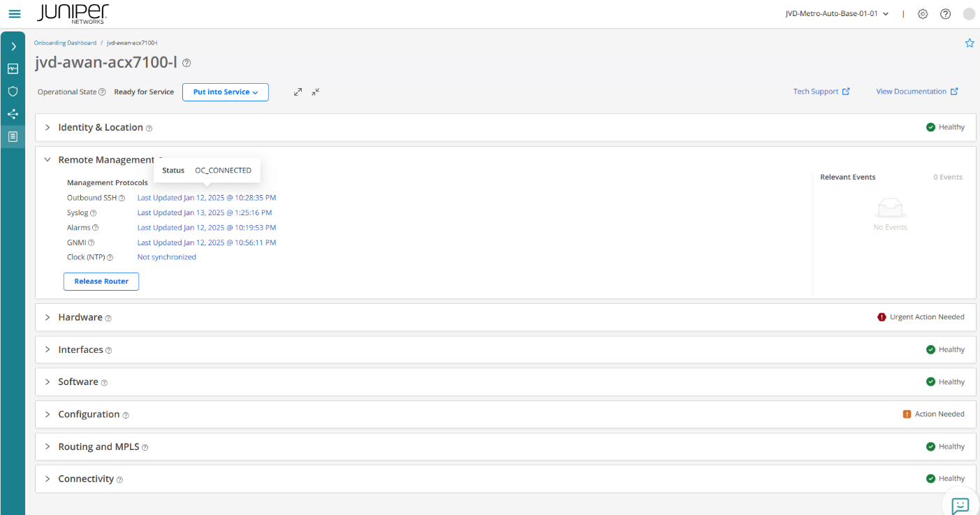Screen dimensions: 980x515
Task: Expand all accordion sections
Action: tap(298, 92)
